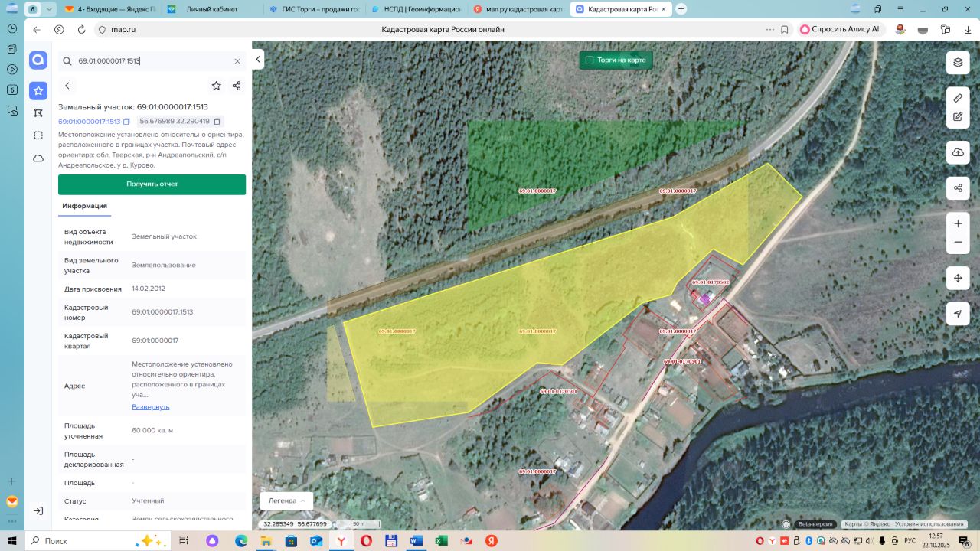Click the cloud upload icon on map
The image size is (980, 551).
coord(958,152)
